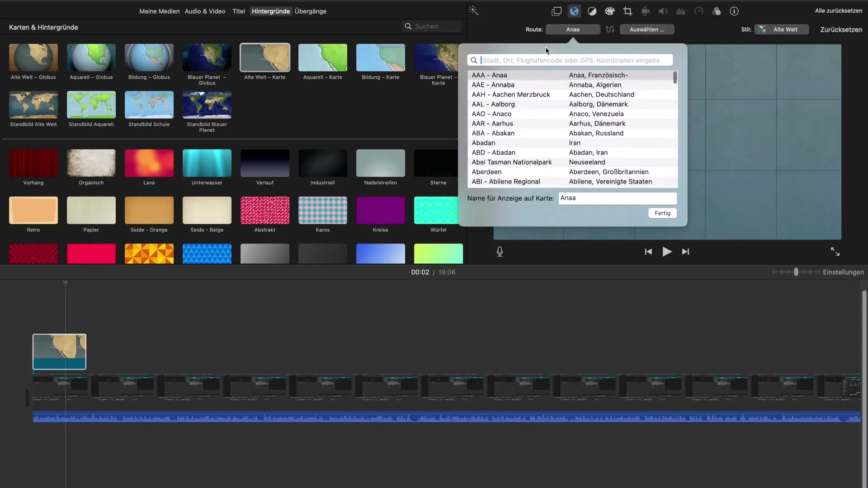Choose the Lava background
This screenshot has width=868, height=488.
(149, 163)
